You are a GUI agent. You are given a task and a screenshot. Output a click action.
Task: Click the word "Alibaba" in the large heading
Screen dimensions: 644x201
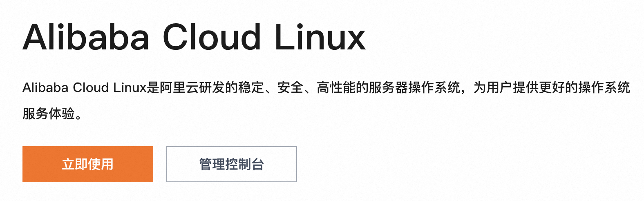pos(86,38)
